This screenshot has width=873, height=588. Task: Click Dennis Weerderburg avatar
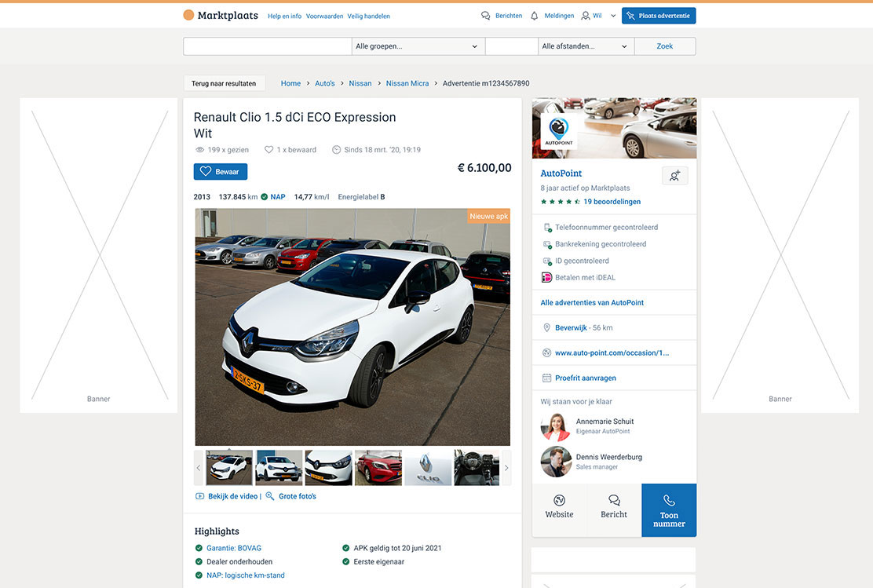(556, 462)
